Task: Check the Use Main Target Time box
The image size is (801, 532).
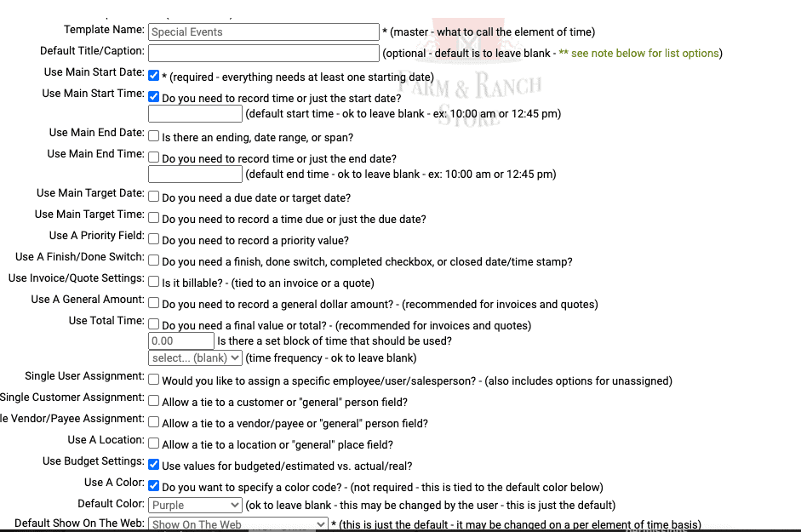Action: click(x=154, y=218)
